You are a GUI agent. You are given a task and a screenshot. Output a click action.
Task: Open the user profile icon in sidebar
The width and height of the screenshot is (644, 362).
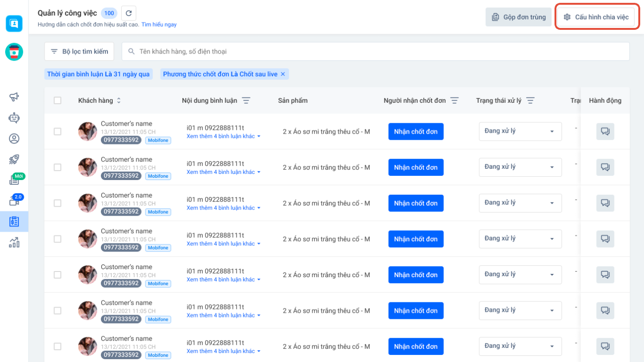(14, 138)
